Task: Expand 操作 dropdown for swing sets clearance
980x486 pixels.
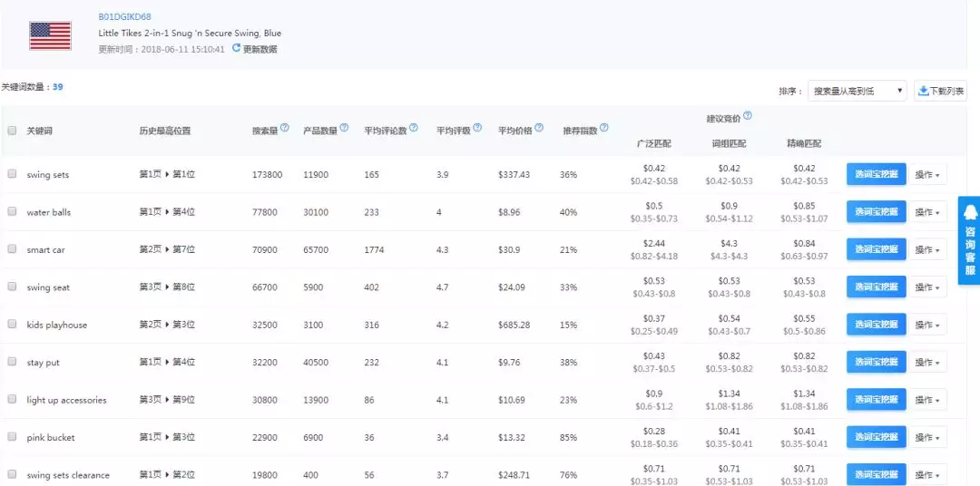Action: click(x=927, y=475)
